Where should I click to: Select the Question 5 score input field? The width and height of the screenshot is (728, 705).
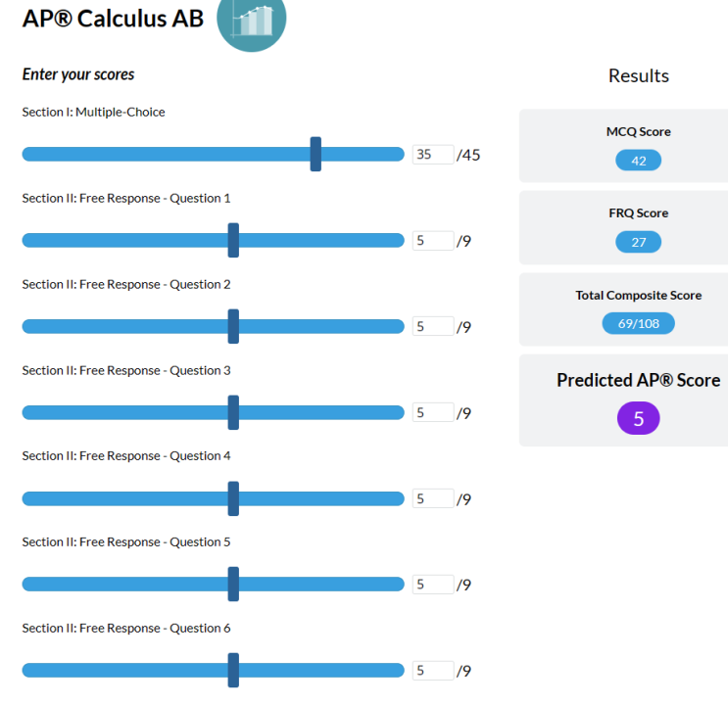coord(433,586)
